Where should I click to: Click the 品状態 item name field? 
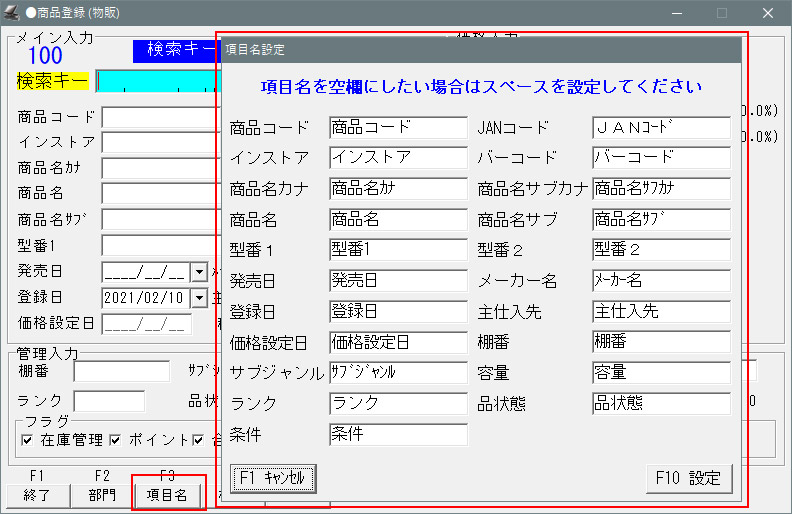pos(660,404)
